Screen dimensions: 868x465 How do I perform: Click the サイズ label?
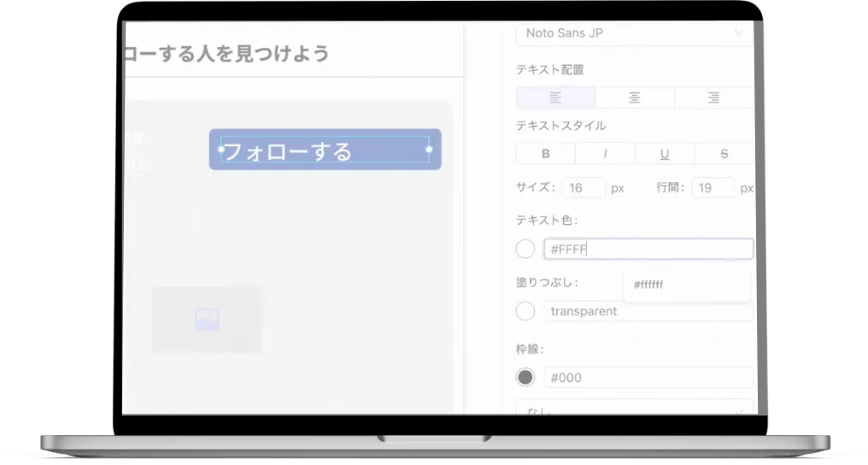[536, 187]
